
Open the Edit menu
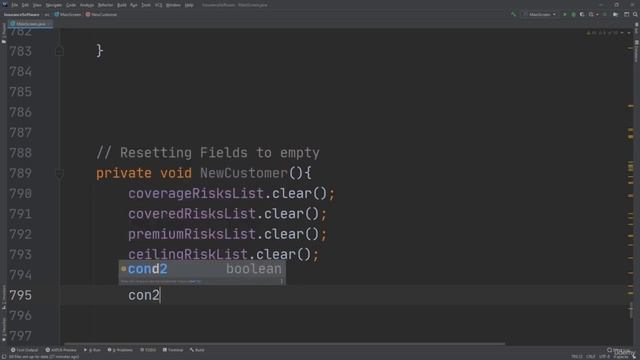click(x=25, y=5)
